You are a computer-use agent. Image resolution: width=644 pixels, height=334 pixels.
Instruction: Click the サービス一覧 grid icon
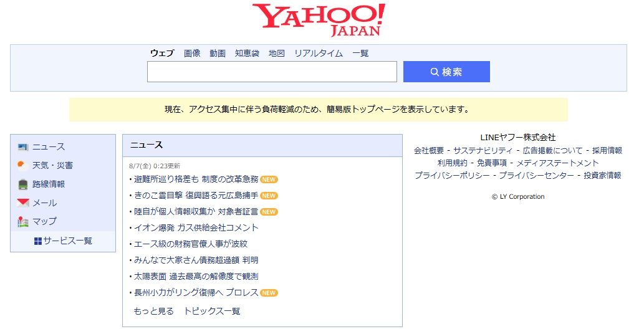[38, 241]
